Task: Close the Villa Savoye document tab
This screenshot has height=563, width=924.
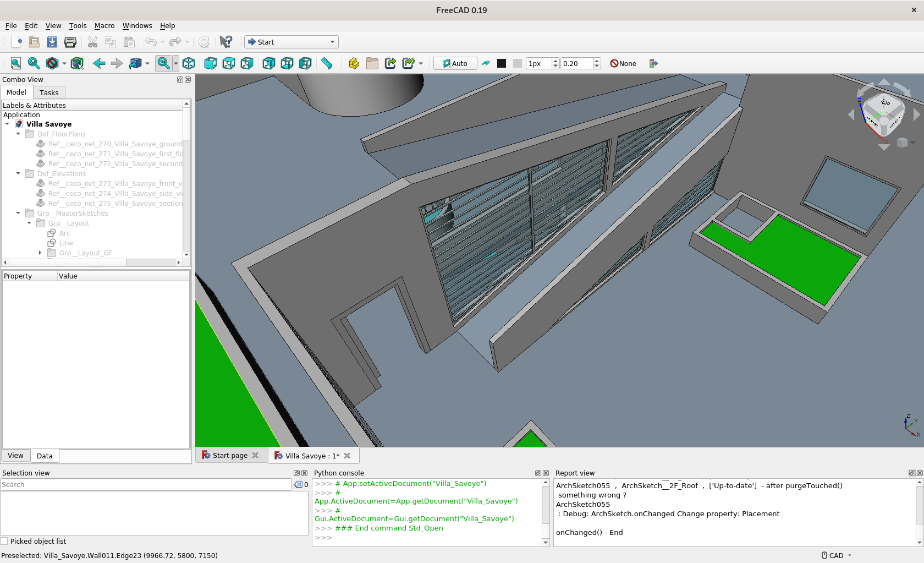Action: click(347, 456)
